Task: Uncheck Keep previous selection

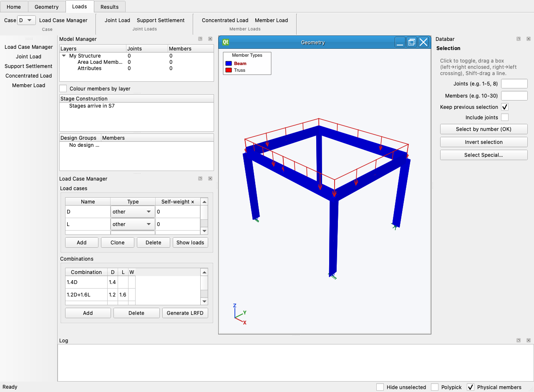Action: 505,107
